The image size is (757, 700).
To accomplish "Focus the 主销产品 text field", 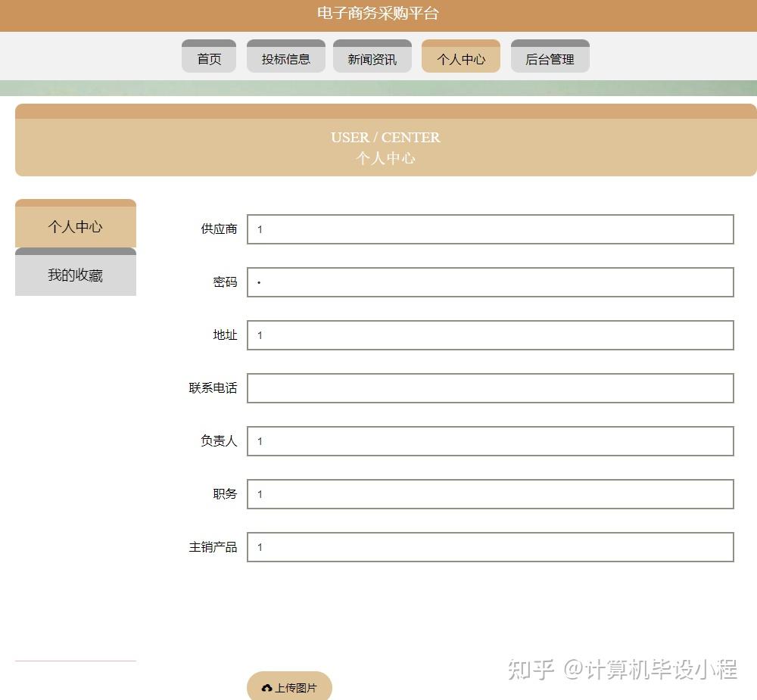I will pyautogui.click(x=490, y=547).
